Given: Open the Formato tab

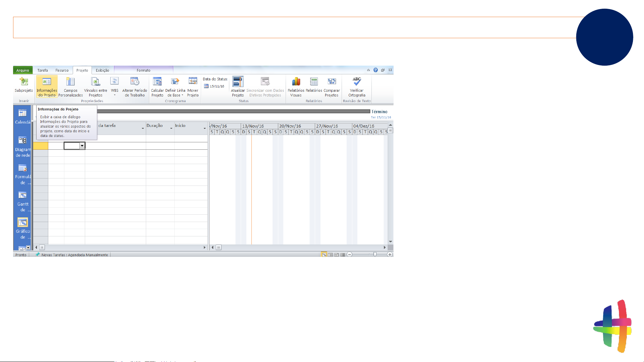Looking at the screenshot, I should tap(143, 70).
